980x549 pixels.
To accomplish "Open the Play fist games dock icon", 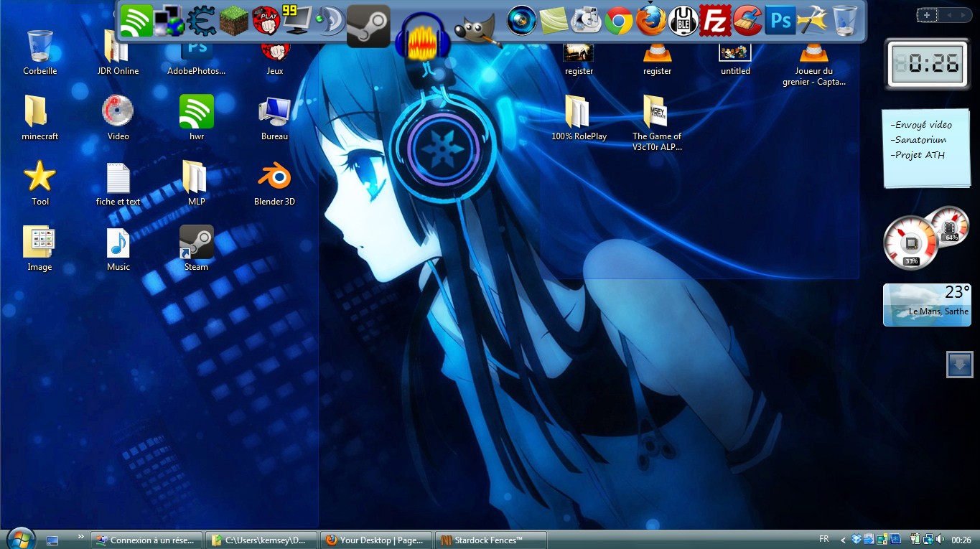I will pos(266,22).
